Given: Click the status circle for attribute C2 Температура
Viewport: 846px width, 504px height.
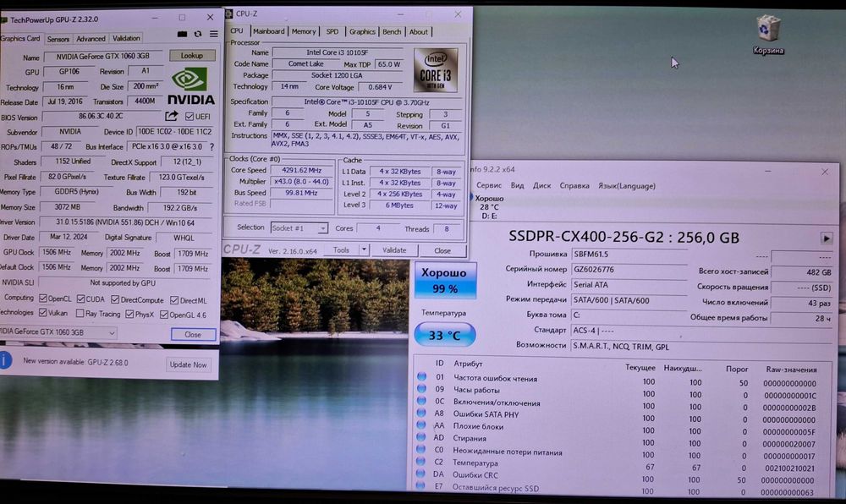Looking at the screenshot, I should (421, 462).
